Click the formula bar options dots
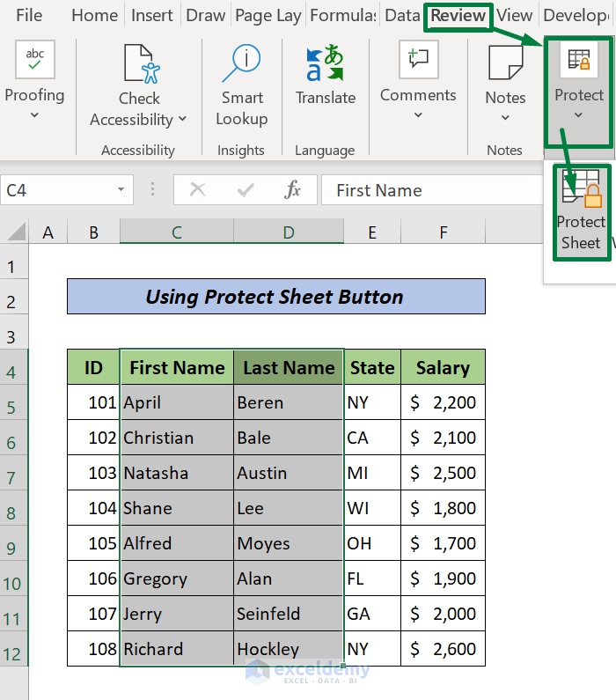Viewport: 616px width, 700px height. pos(152,189)
